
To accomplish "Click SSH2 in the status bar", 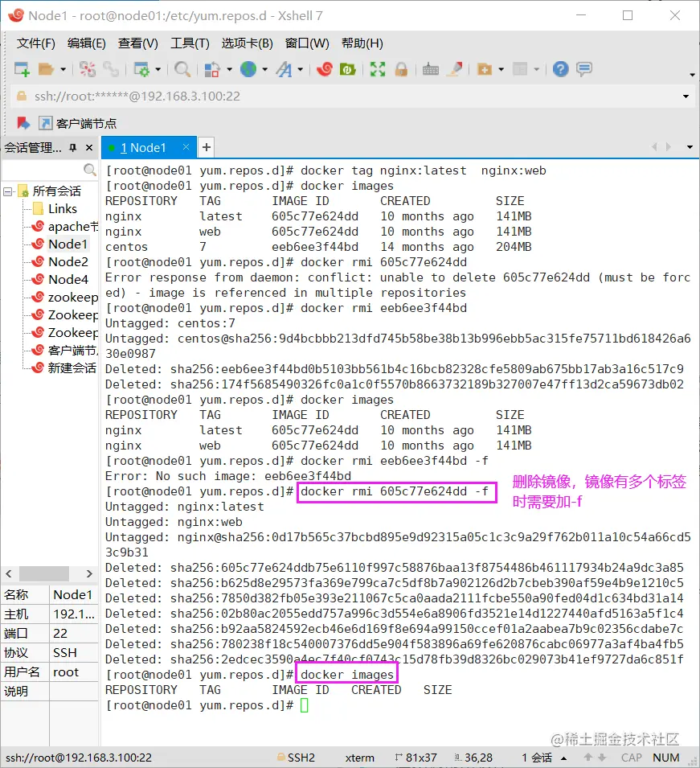I will pyautogui.click(x=296, y=758).
